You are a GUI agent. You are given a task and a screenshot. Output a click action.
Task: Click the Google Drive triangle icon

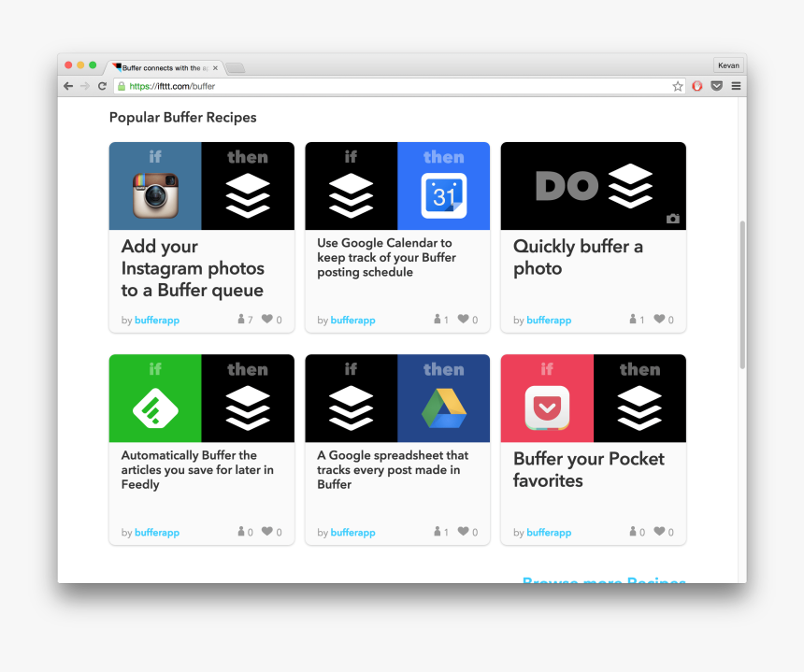click(x=443, y=408)
